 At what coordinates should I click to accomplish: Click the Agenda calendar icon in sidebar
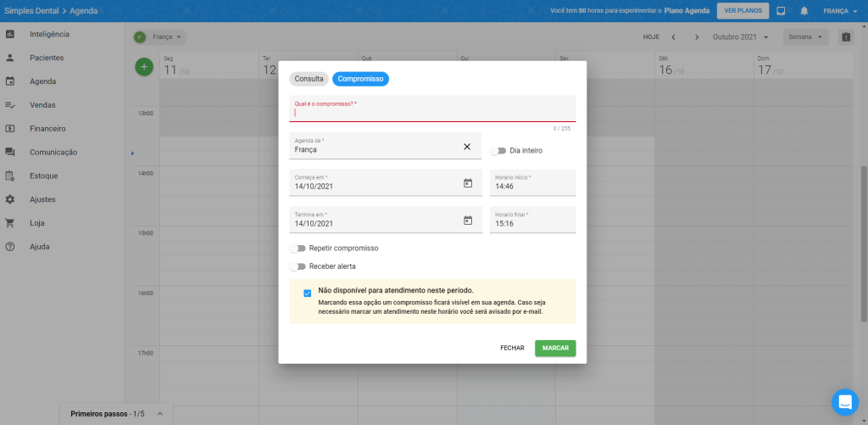tap(10, 81)
